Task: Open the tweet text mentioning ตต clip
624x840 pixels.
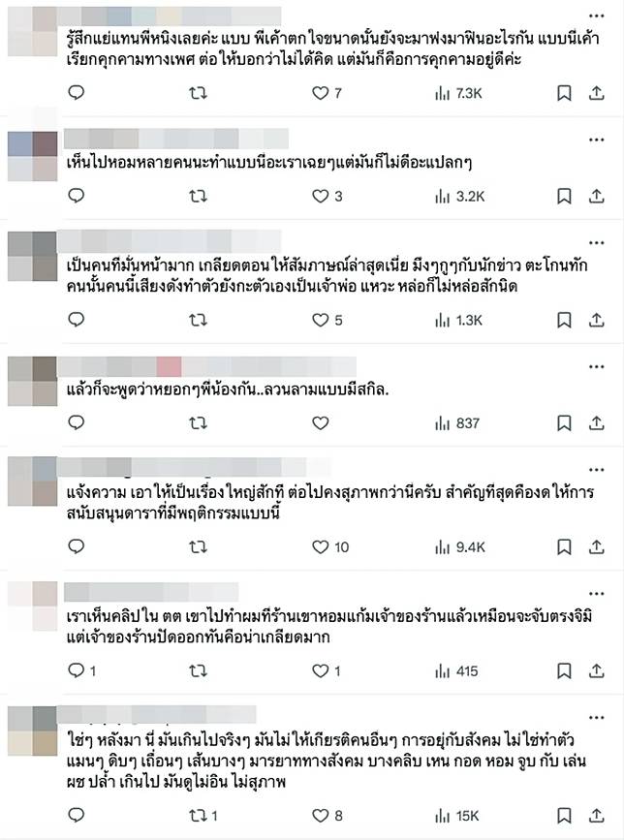Action: (x=329, y=627)
